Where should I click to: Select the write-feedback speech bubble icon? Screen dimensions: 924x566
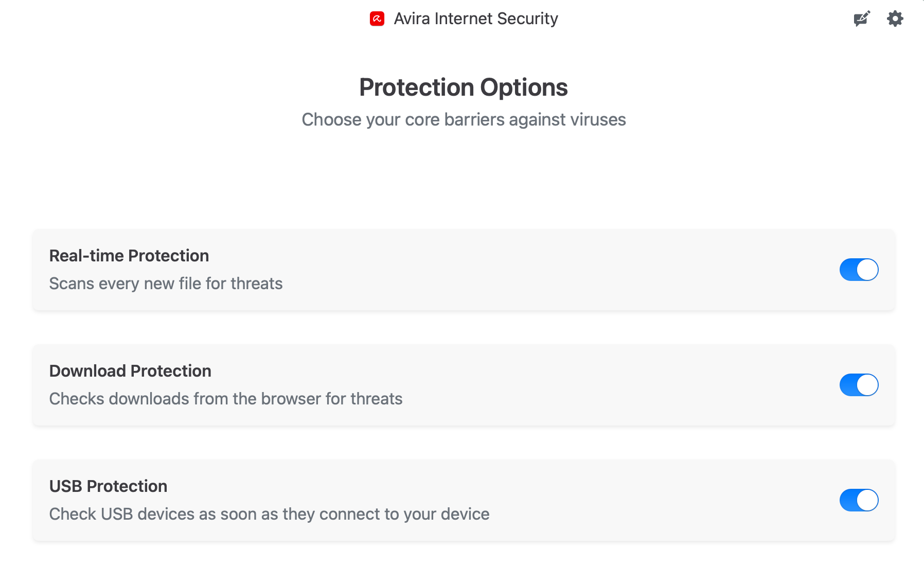point(861,18)
